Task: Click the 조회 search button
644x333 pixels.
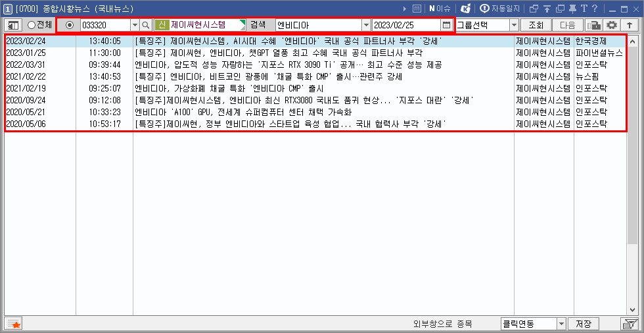Action: click(x=536, y=25)
